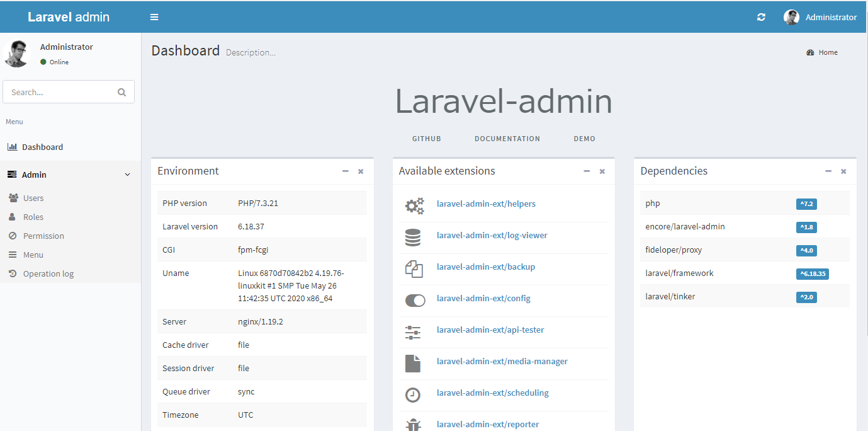868x431 pixels.
Task: Select the PHP/7.3.21 version value
Action: coord(258,203)
